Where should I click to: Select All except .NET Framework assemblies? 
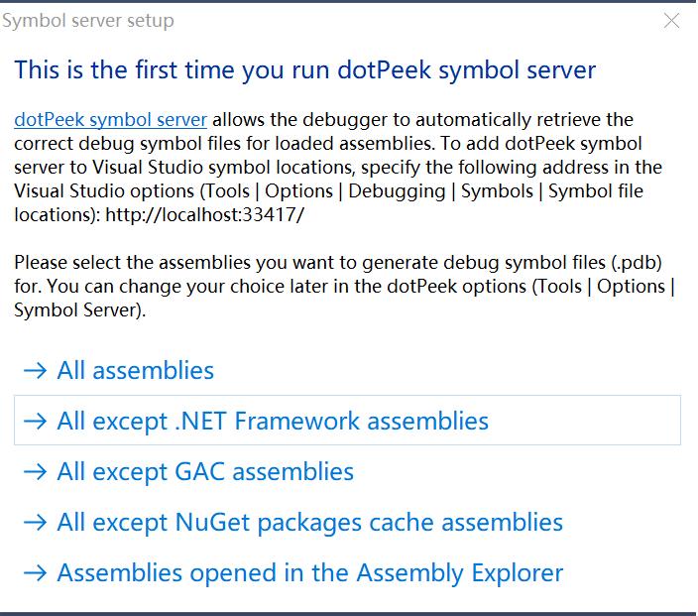click(x=273, y=422)
